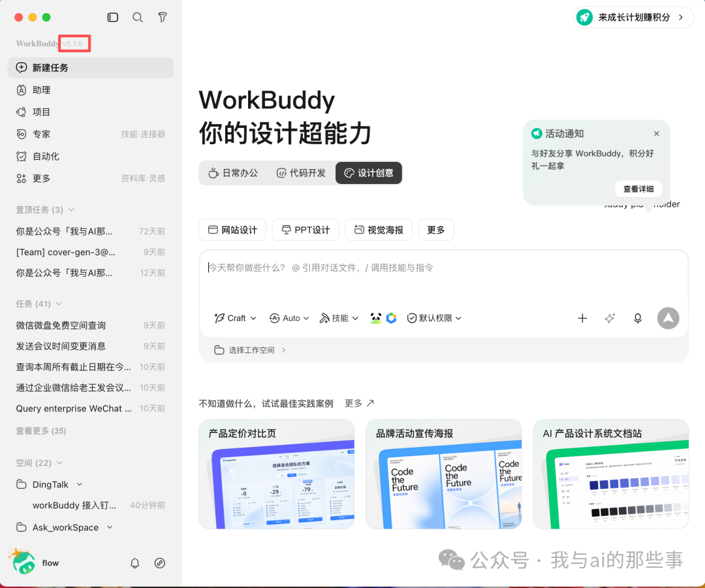The width and height of the screenshot is (705, 588).
Task: Expand the DingTalk workspace chevron
Action: pyautogui.click(x=80, y=484)
